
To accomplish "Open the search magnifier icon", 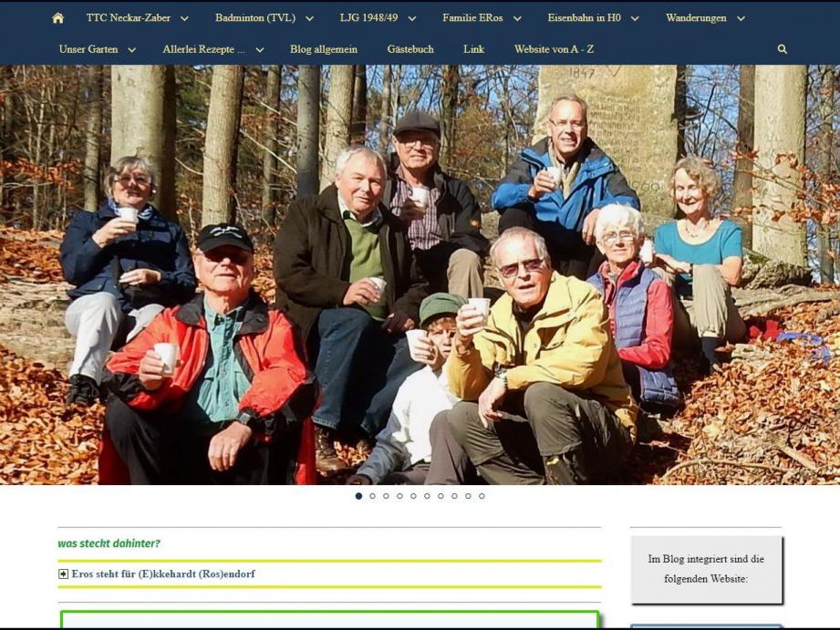I will [x=782, y=49].
